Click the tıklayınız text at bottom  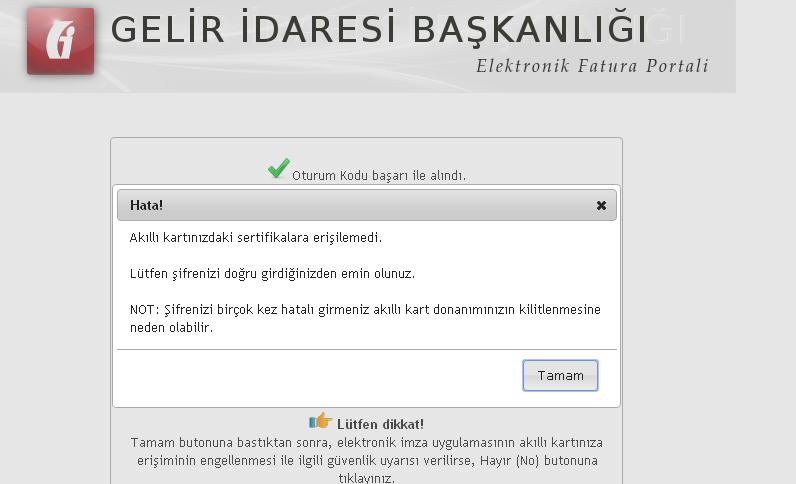[366, 478]
